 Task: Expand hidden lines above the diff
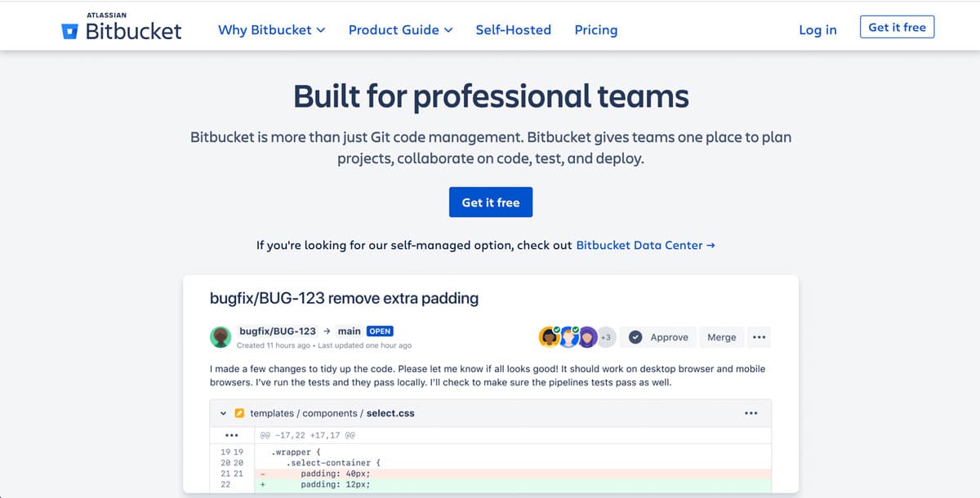click(x=232, y=436)
